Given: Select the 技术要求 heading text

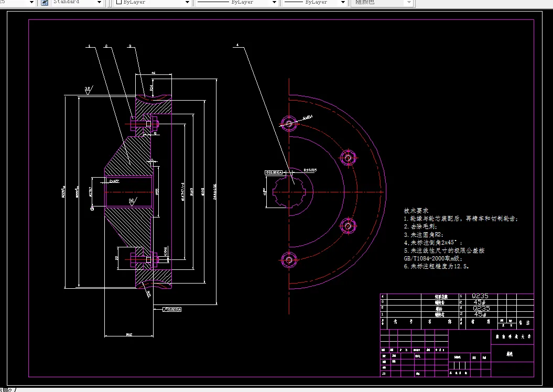Looking at the screenshot, I should [x=416, y=211].
